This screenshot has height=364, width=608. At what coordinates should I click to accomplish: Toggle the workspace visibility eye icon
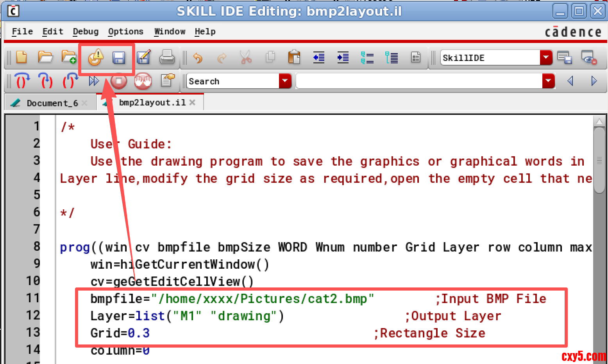coord(588,58)
